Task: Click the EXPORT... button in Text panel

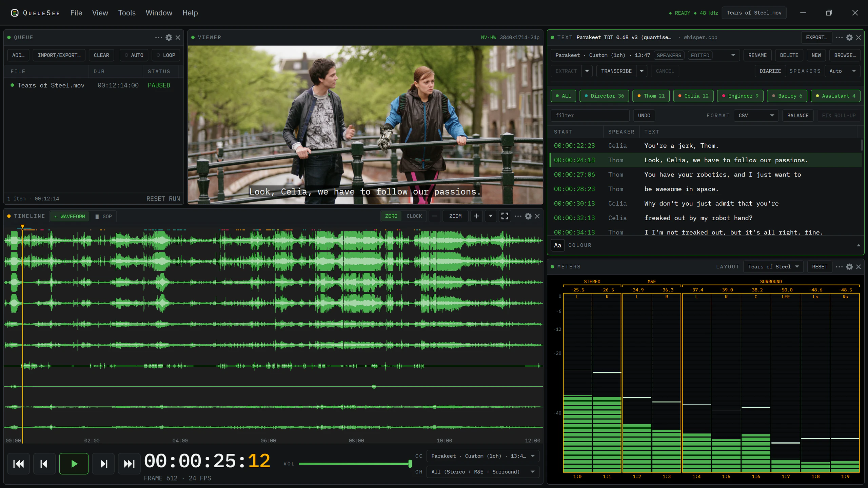Action: tap(816, 38)
